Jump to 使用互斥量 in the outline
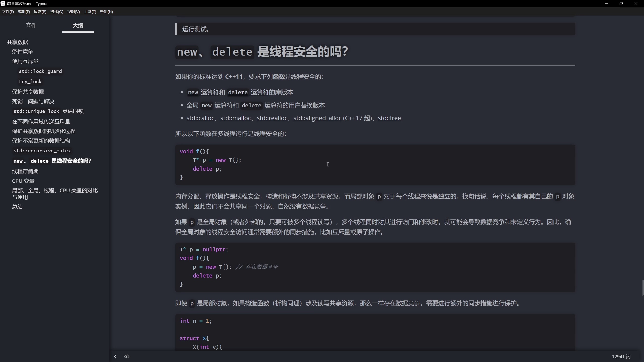 tap(25, 61)
